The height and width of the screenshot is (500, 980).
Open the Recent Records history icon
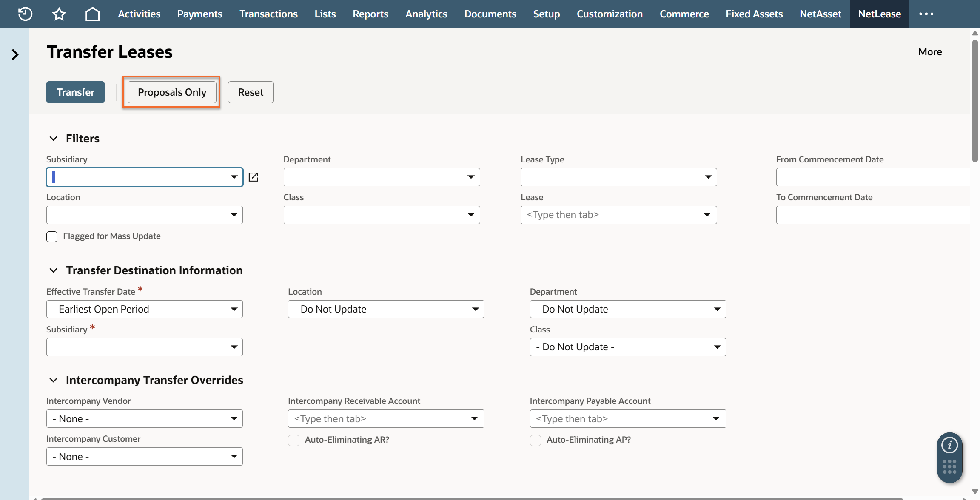tap(25, 14)
